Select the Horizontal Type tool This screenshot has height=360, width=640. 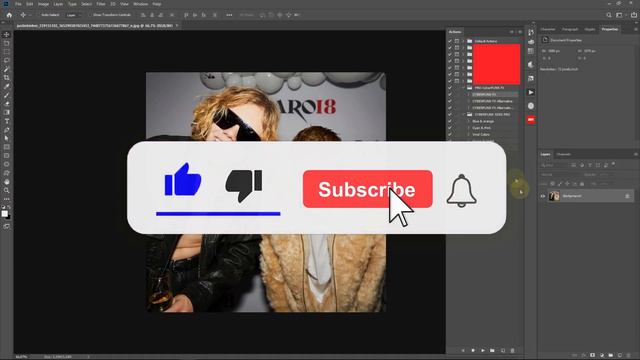click(7, 121)
